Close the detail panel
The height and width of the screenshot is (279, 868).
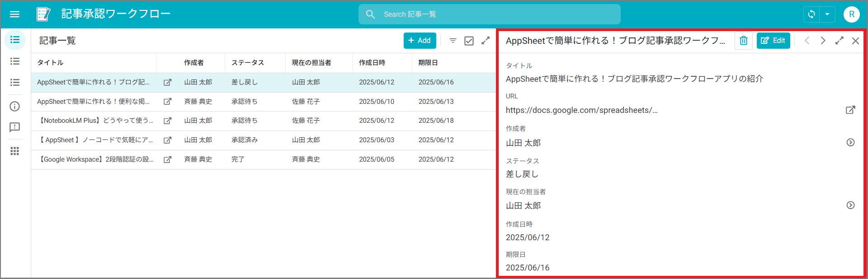855,41
